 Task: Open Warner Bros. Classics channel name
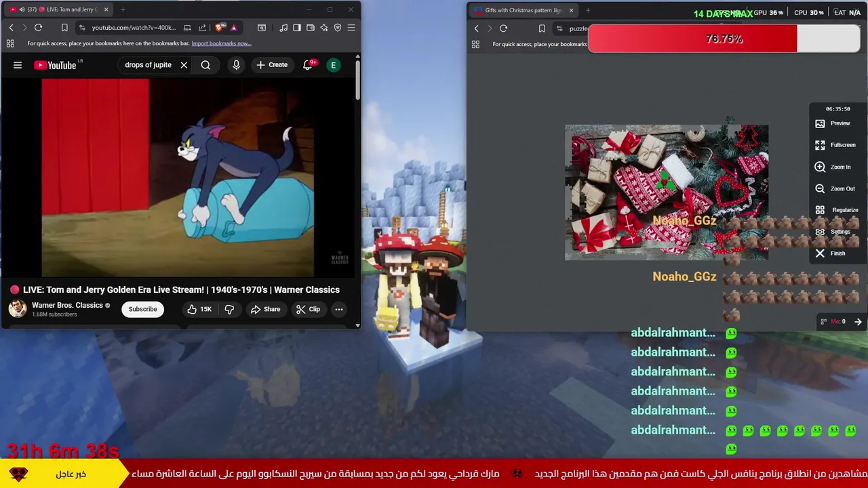coord(67,305)
